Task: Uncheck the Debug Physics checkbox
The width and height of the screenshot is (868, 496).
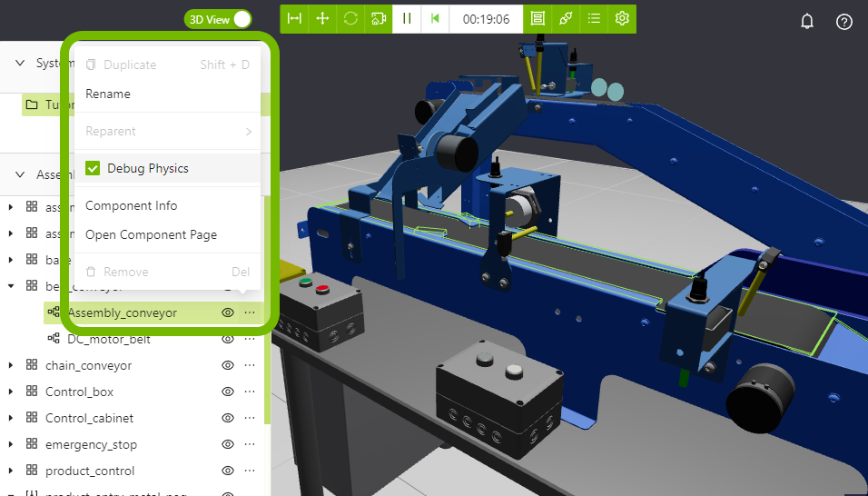Action: pos(93,168)
